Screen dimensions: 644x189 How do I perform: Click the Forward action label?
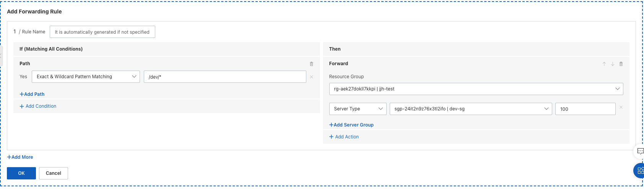click(x=339, y=64)
